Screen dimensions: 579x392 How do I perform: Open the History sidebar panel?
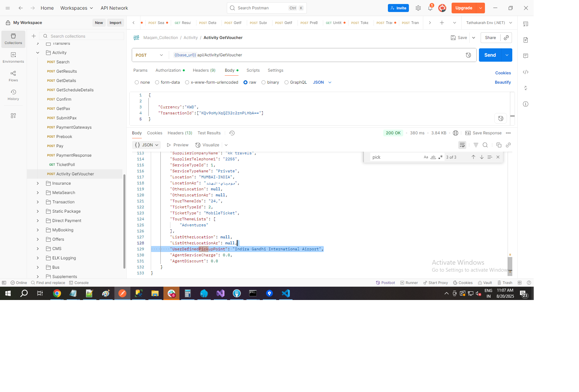point(13,95)
